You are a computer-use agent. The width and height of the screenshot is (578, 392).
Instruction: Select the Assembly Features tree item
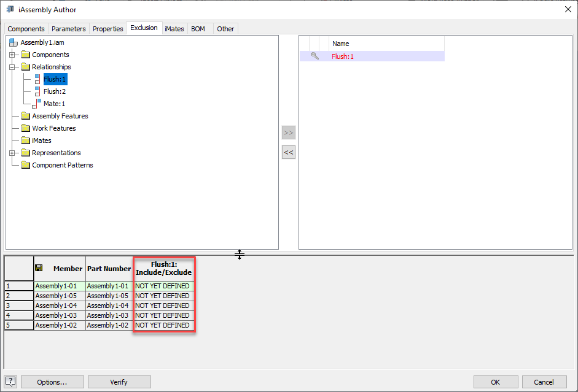[x=60, y=116]
